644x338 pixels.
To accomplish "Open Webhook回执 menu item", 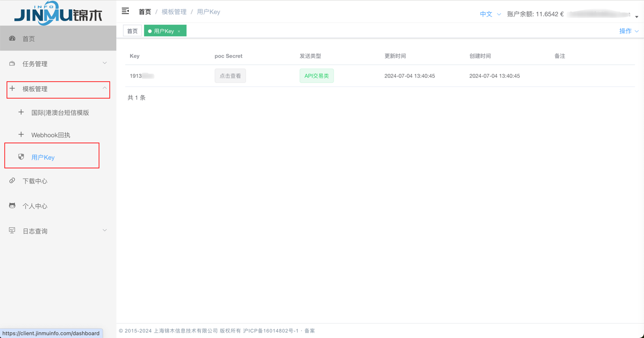I will click(x=58, y=135).
